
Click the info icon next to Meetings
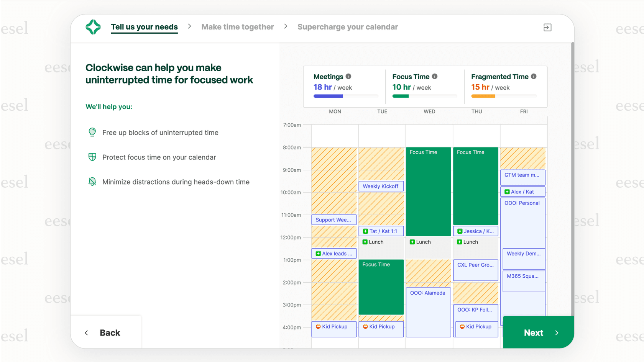click(348, 76)
